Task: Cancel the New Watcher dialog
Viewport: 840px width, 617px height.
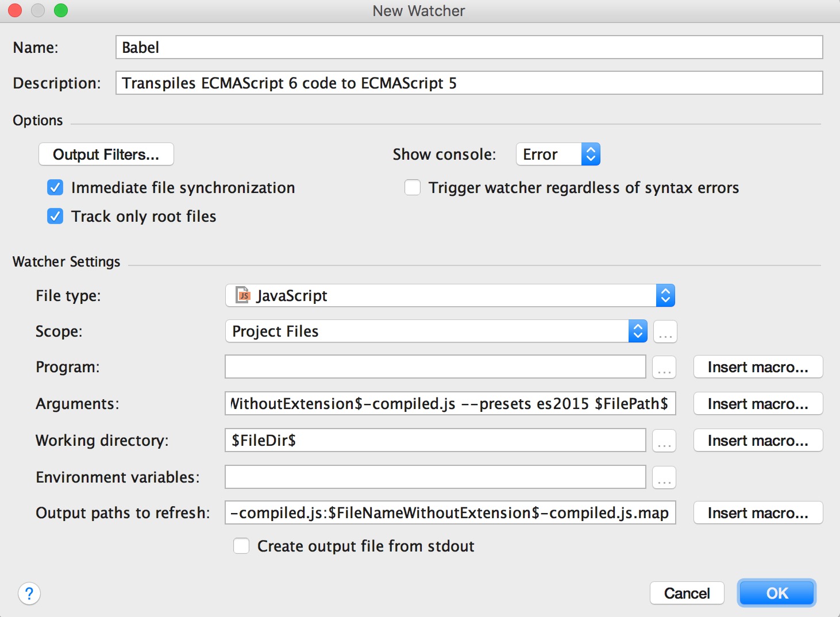Action: 687,593
